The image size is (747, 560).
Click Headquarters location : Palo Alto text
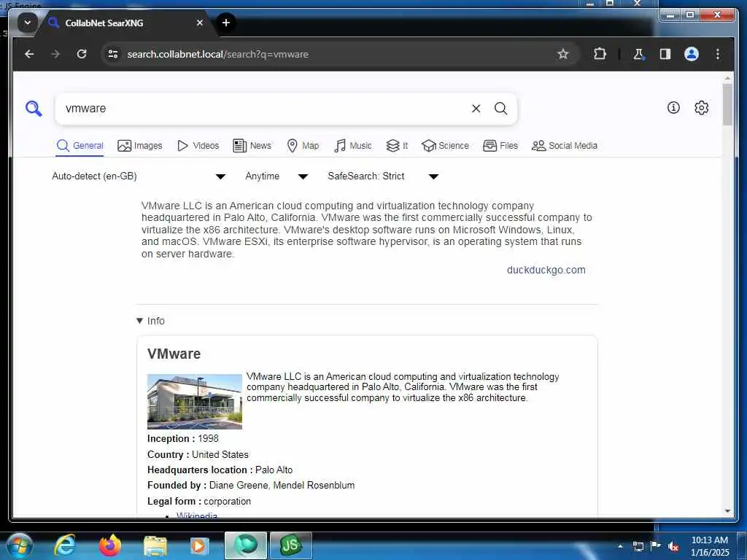pyautogui.click(x=220, y=470)
